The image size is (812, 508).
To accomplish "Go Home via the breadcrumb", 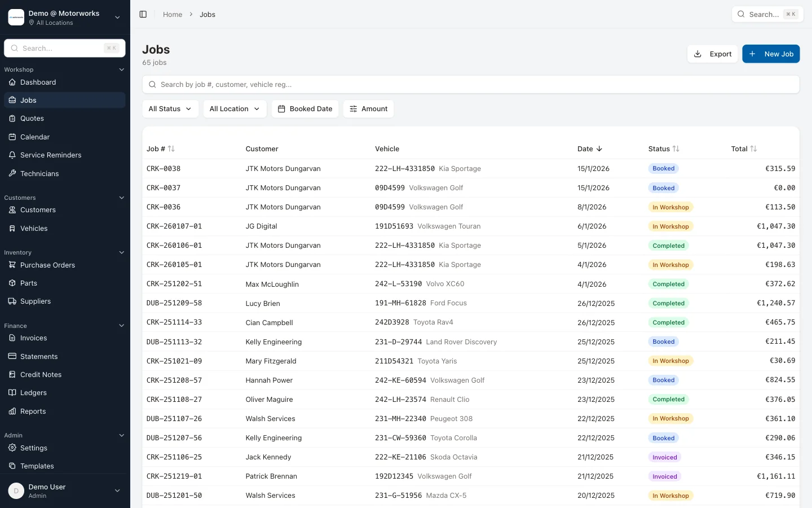I will pyautogui.click(x=173, y=14).
